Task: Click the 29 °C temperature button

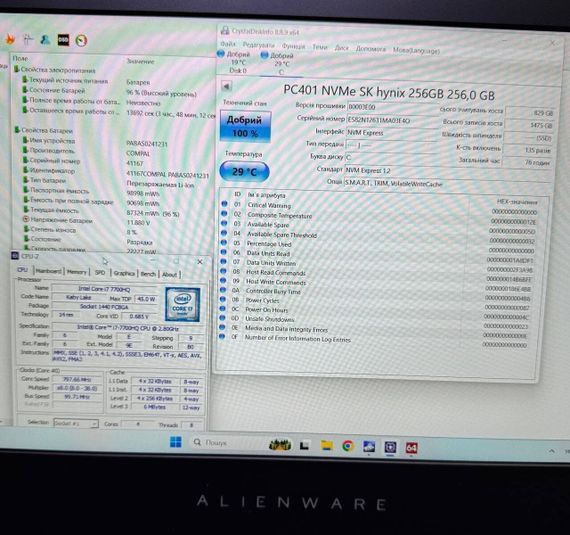Action: pyautogui.click(x=244, y=172)
